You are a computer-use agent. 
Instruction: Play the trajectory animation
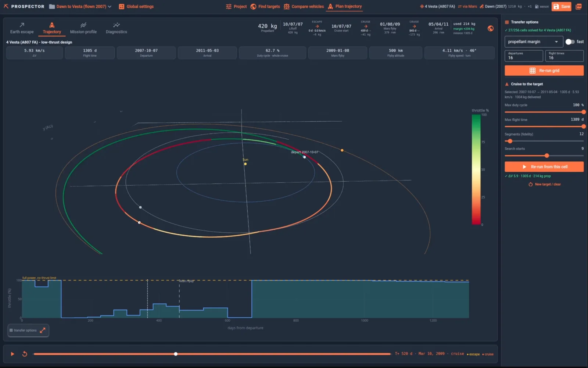(x=12, y=354)
